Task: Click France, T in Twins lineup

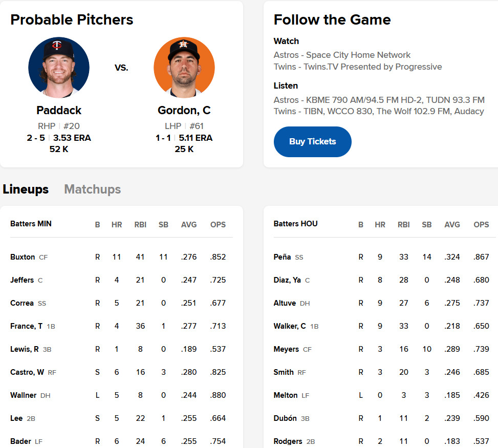Action: pyautogui.click(x=26, y=326)
